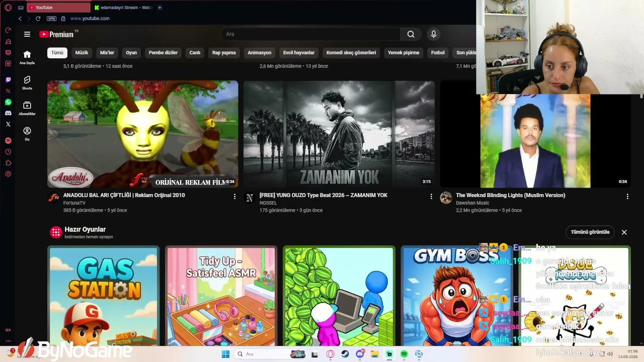The width and height of the screenshot is (644, 362).
Task: Click the Dawshan Music channel avatar
Action: coord(446,198)
